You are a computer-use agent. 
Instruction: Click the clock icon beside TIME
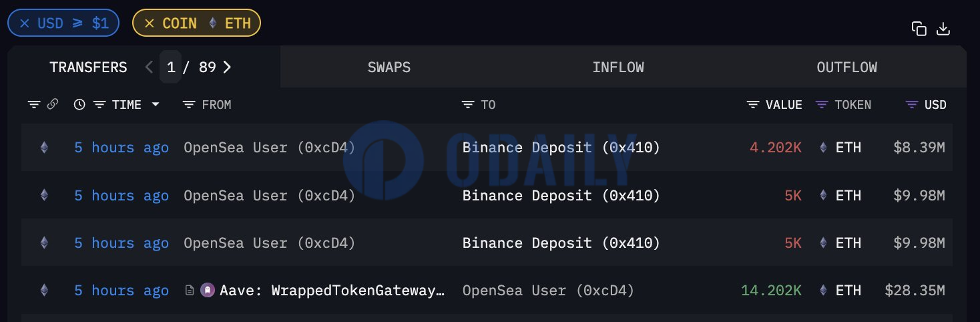tap(79, 104)
